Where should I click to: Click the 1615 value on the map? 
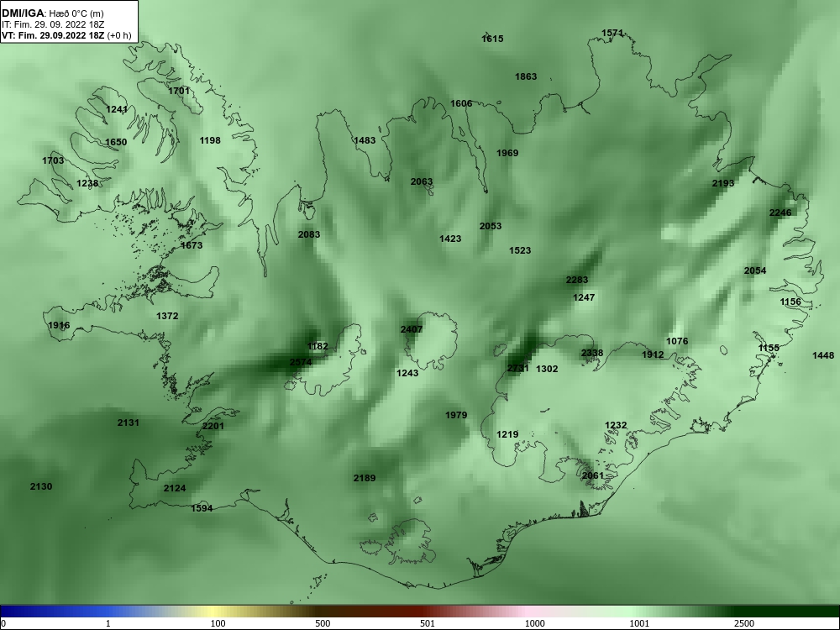(x=492, y=39)
